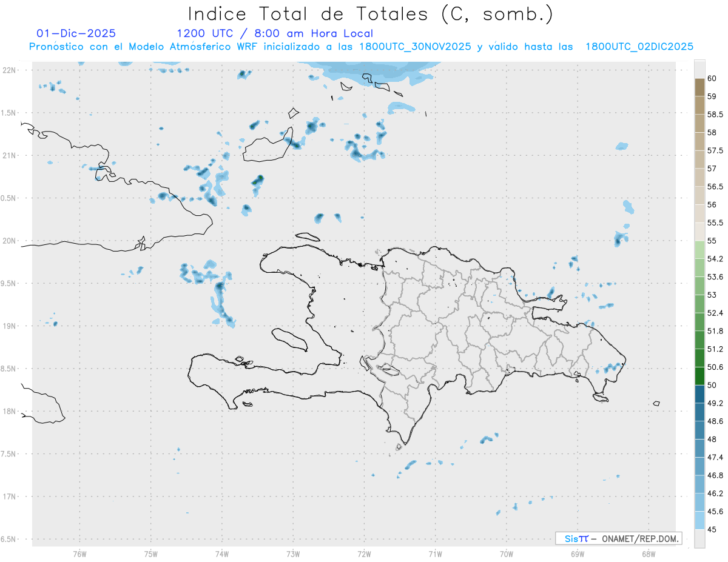Click the initialization time "1800UTC_30NOV2025"
728x562 pixels.
pos(416,47)
